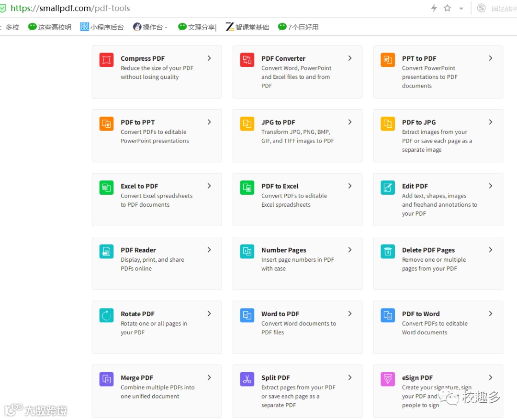Click 'Rotate one or all pages in' text

point(154,323)
